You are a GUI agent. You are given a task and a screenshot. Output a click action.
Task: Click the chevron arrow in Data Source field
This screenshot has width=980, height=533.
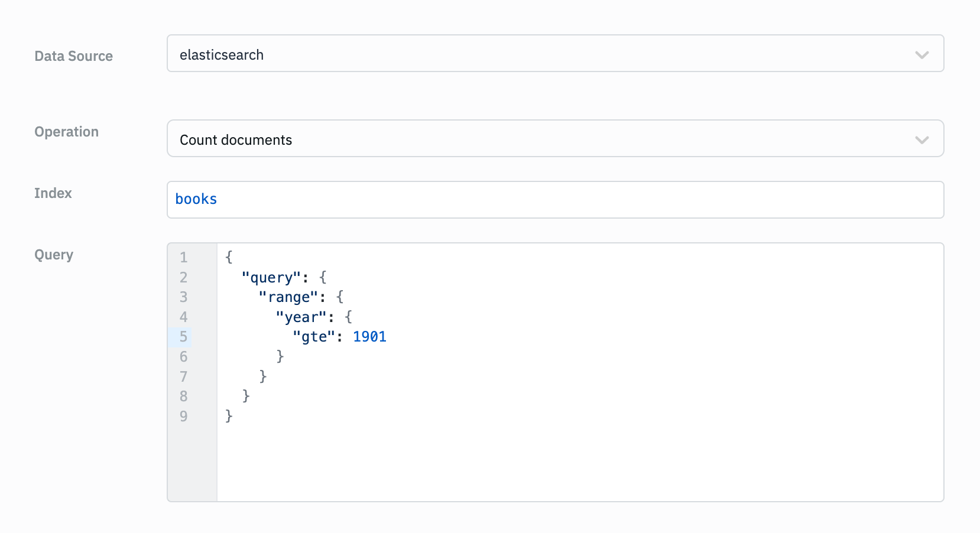pos(921,55)
